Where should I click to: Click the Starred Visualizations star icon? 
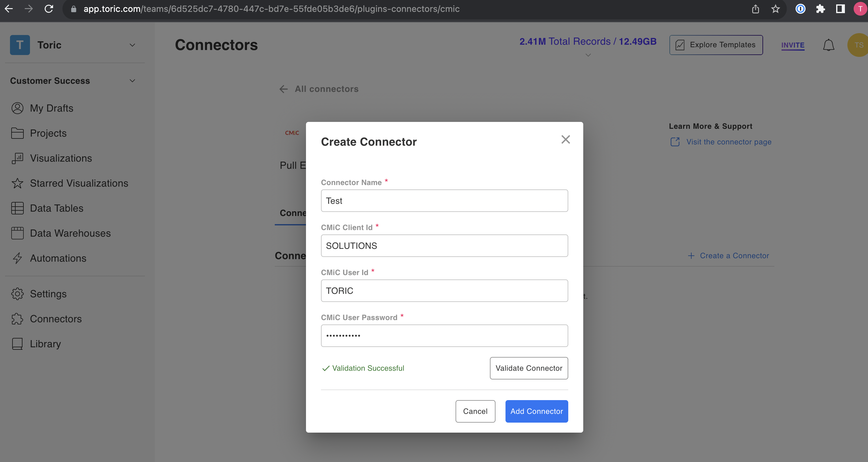[17, 183]
